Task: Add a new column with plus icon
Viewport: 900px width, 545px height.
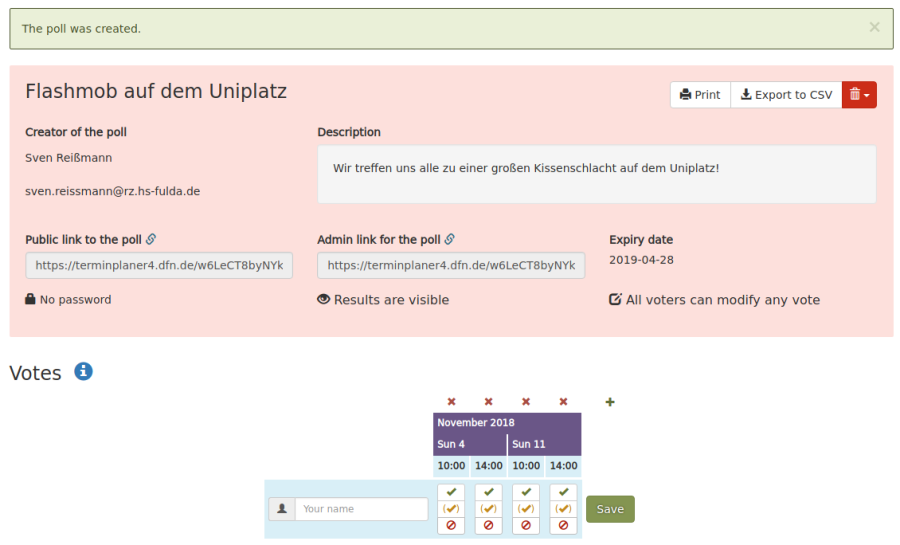Action: click(610, 402)
